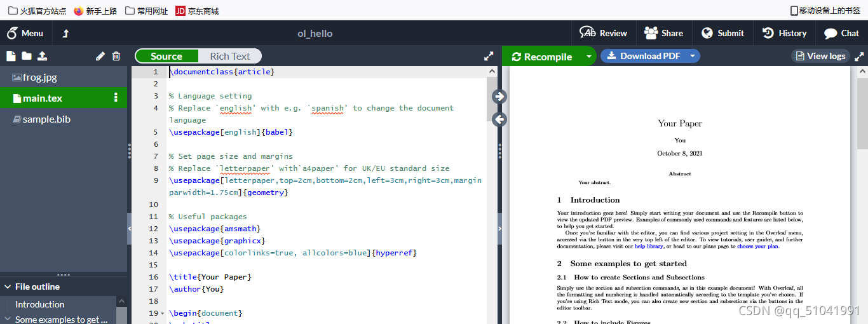
Task: Open 移动设备上的书签 mobile bookmarks
Action: [x=825, y=11]
